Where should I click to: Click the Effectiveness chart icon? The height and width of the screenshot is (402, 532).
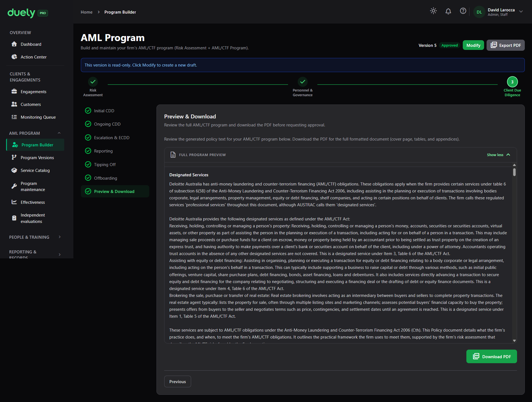tap(14, 202)
